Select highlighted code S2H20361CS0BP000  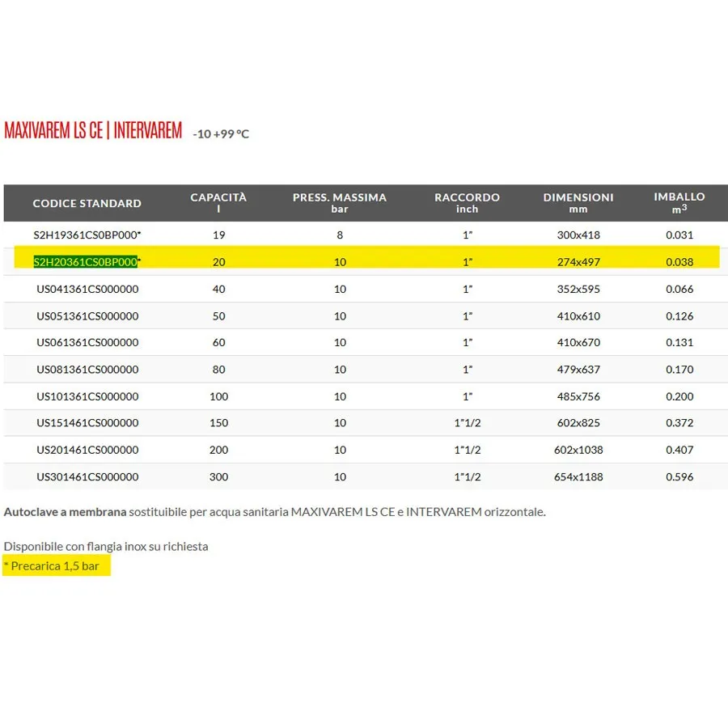pos(86,262)
